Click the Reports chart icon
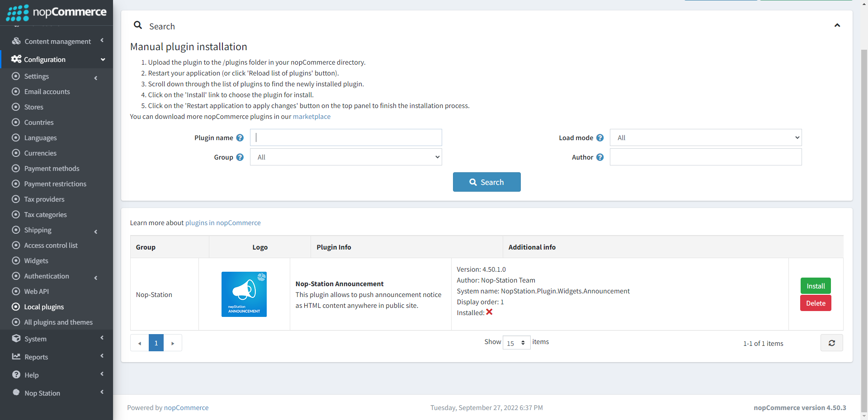The height and width of the screenshot is (420, 868). [x=16, y=357]
